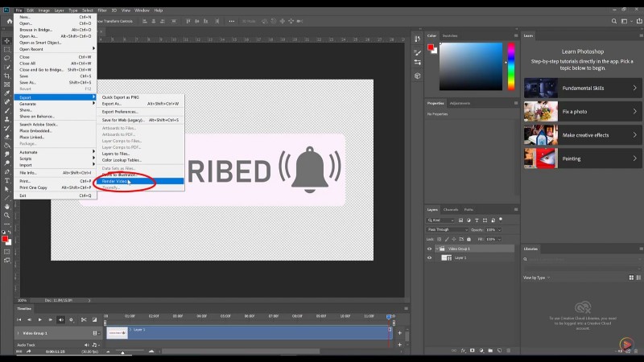Open the search magnifier at top right
644x362 pixels.
click(x=614, y=22)
